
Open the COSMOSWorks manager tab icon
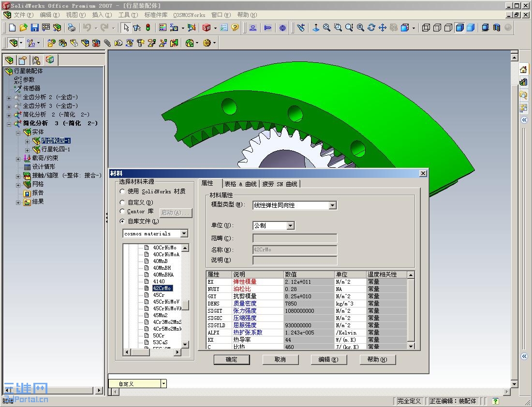click(50, 60)
